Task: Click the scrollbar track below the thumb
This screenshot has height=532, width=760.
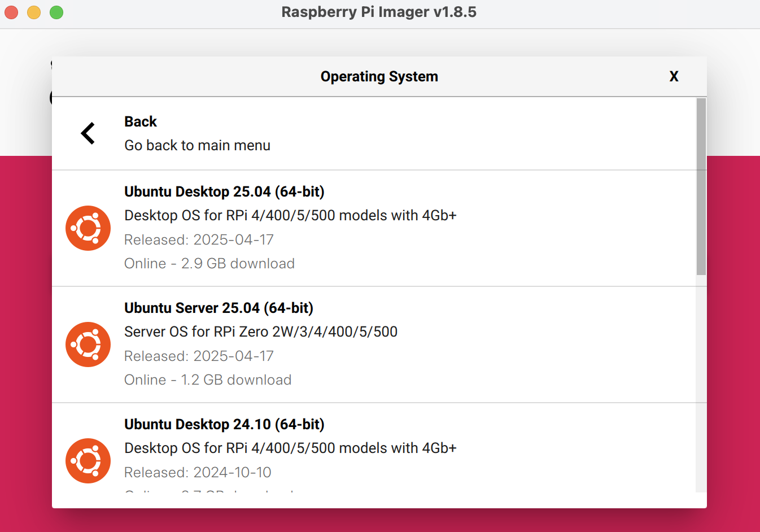Action: (701, 384)
